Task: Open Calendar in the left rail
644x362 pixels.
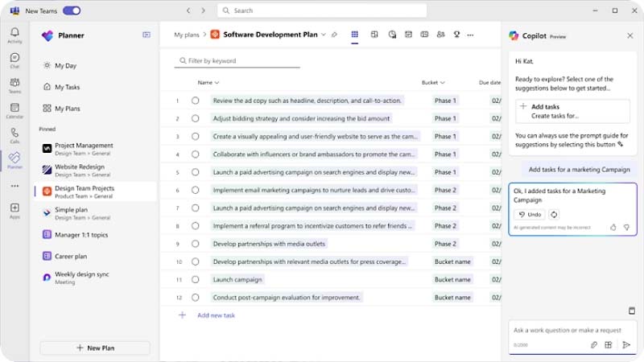Action: 14,111
